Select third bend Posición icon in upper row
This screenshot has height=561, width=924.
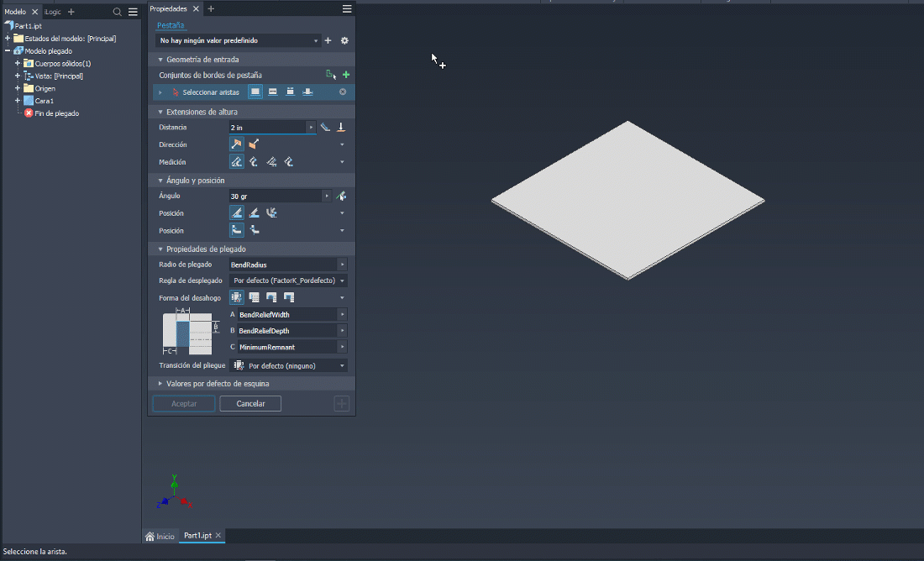271,213
